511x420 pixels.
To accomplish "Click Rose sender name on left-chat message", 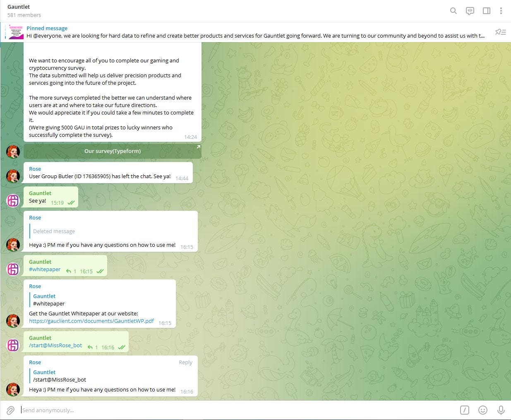I will click(x=35, y=169).
